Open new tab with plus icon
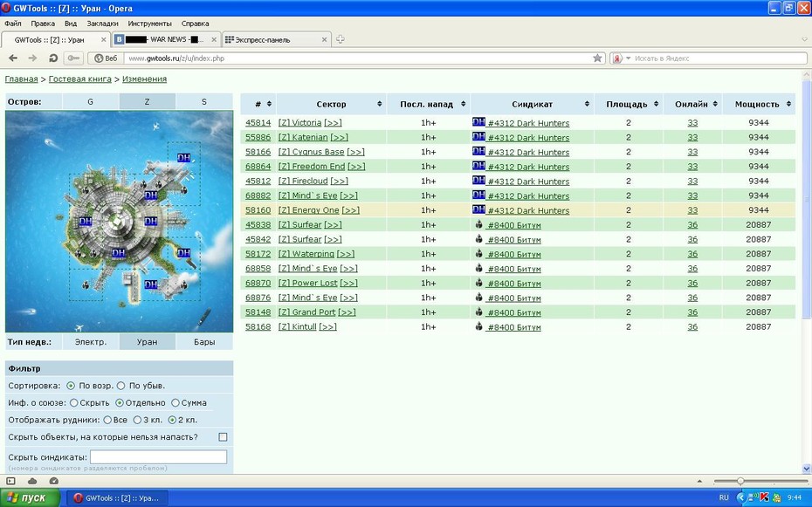Screen dimensions: 812x507 pyautogui.click(x=340, y=39)
